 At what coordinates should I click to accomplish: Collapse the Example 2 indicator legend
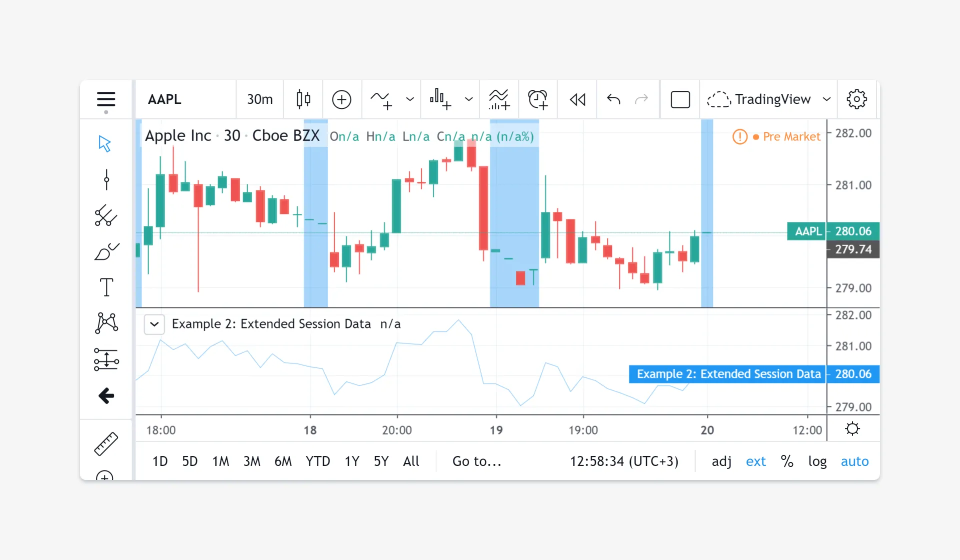click(154, 324)
